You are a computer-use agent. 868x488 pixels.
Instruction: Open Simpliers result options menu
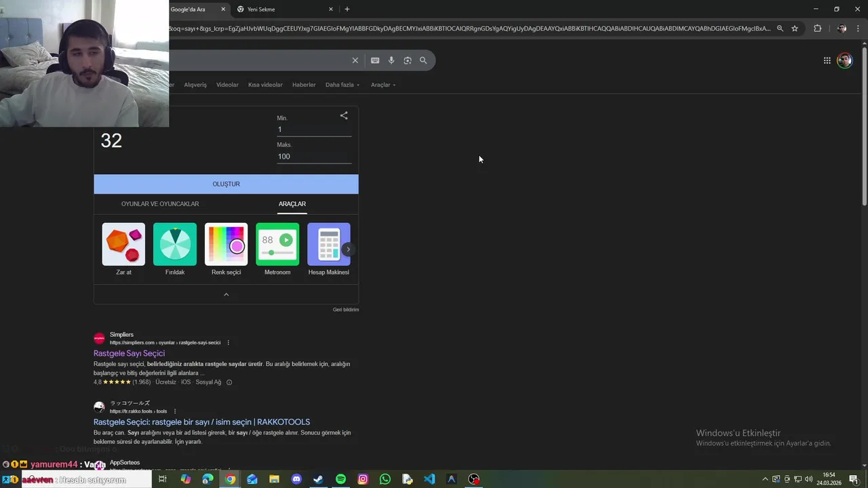[228, 342]
